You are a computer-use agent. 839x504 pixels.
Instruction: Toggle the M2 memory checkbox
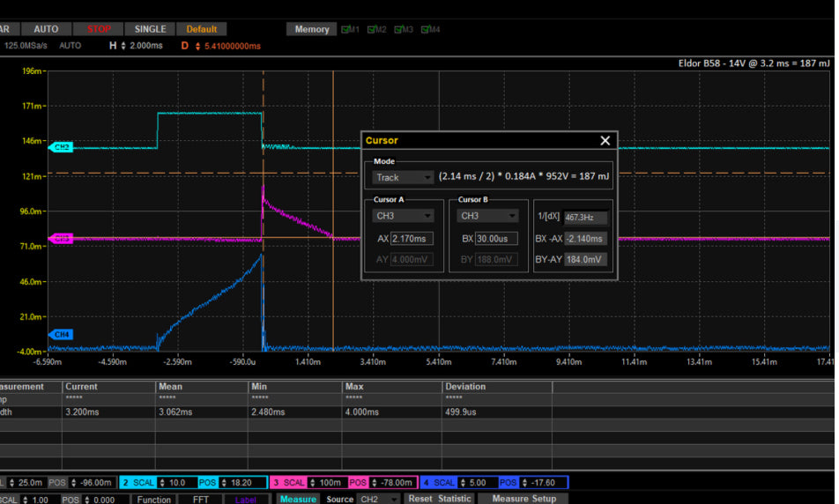(371, 30)
